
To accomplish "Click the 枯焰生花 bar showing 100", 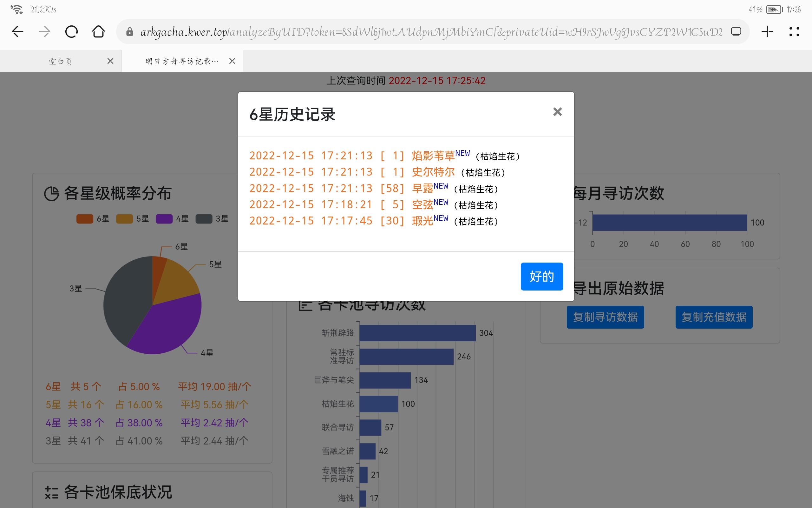I will [379, 404].
